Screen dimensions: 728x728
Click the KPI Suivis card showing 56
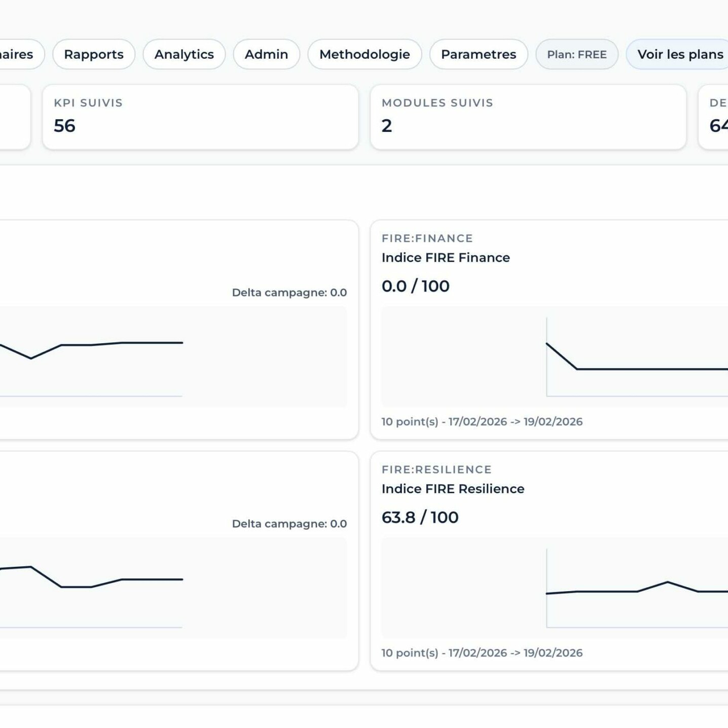coord(200,117)
